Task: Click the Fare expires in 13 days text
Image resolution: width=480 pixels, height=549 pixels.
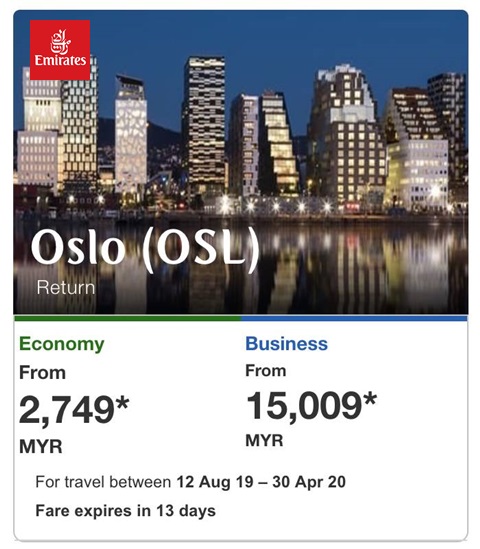Action: point(126,511)
